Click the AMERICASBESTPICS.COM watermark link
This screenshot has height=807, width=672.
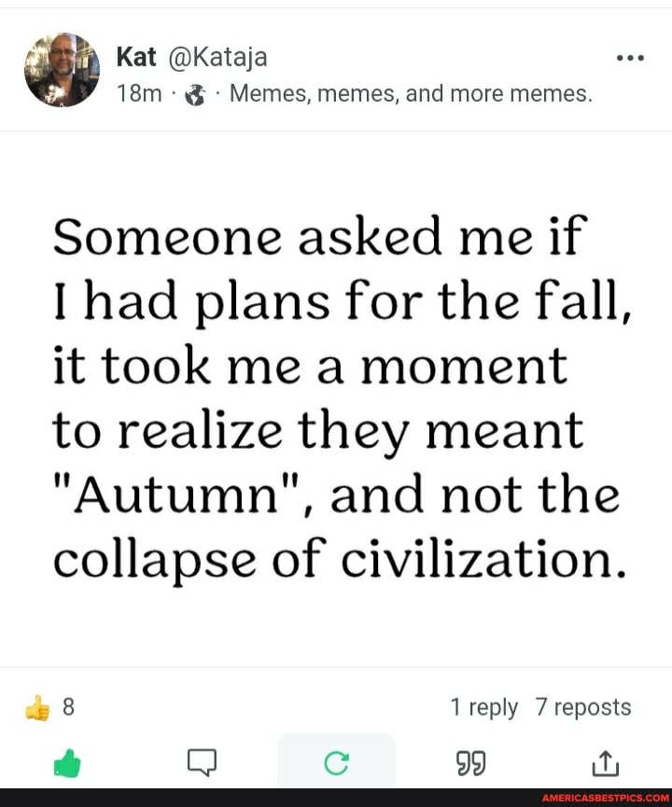(x=608, y=799)
